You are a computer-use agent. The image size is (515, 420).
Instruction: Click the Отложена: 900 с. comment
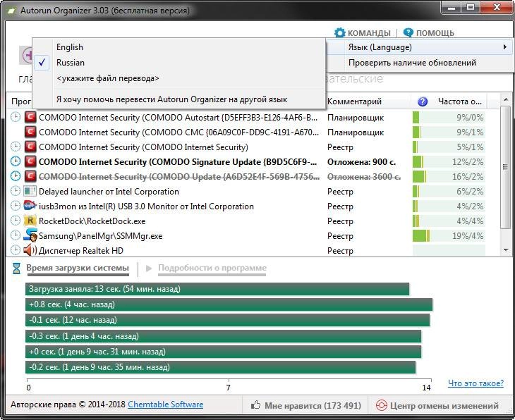coord(361,162)
